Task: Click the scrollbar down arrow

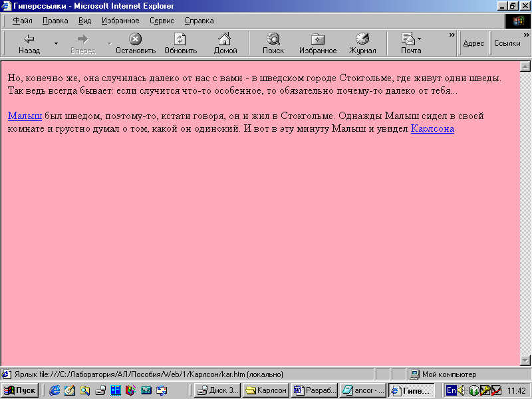Action: [525, 360]
